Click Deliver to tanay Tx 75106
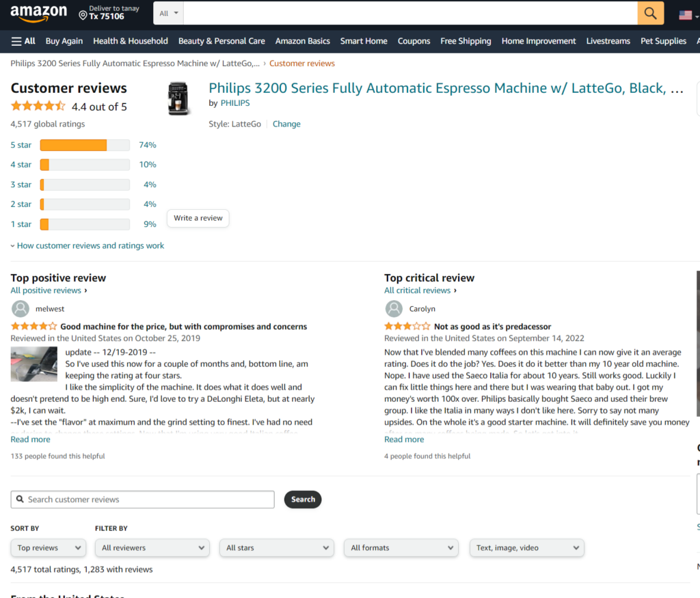The height and width of the screenshot is (598, 700). [x=109, y=12]
